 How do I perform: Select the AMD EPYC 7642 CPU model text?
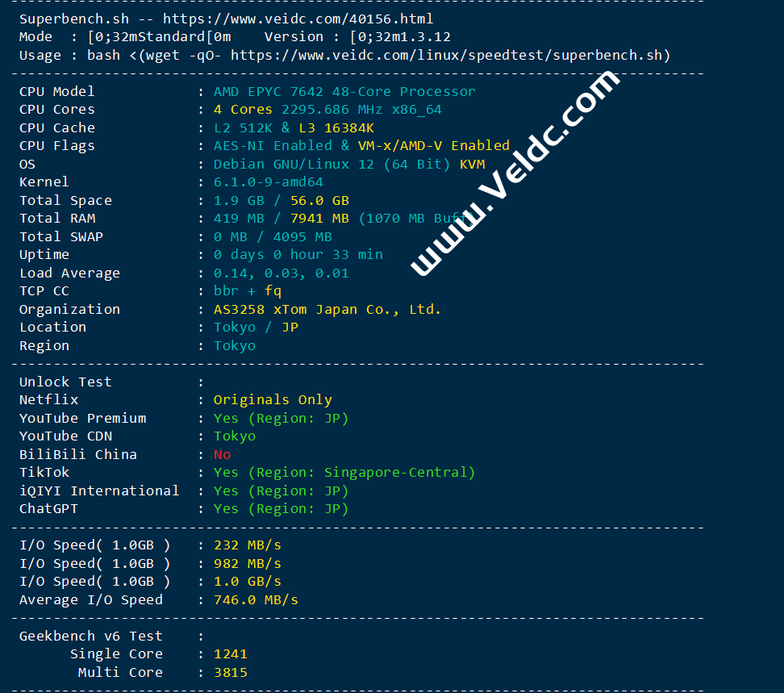pos(344,91)
